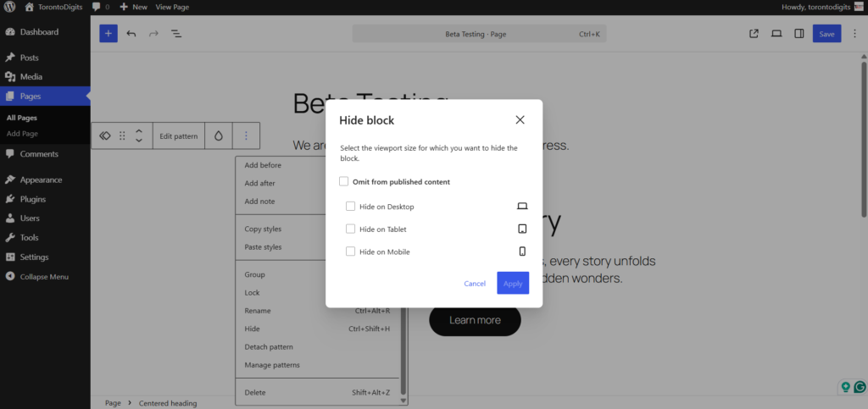The height and width of the screenshot is (409, 868).
Task: Click the blue block inserter plus icon
Action: [x=108, y=34]
